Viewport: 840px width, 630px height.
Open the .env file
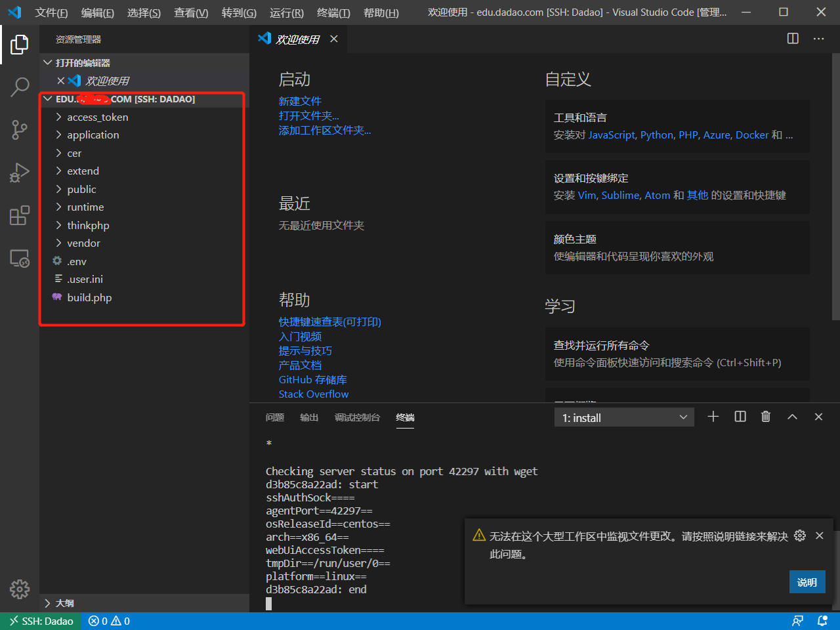(x=144, y=261)
